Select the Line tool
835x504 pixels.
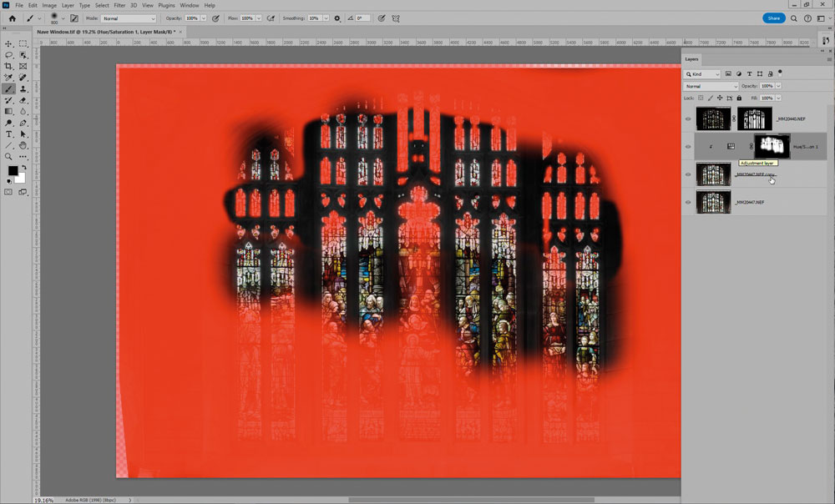8,145
